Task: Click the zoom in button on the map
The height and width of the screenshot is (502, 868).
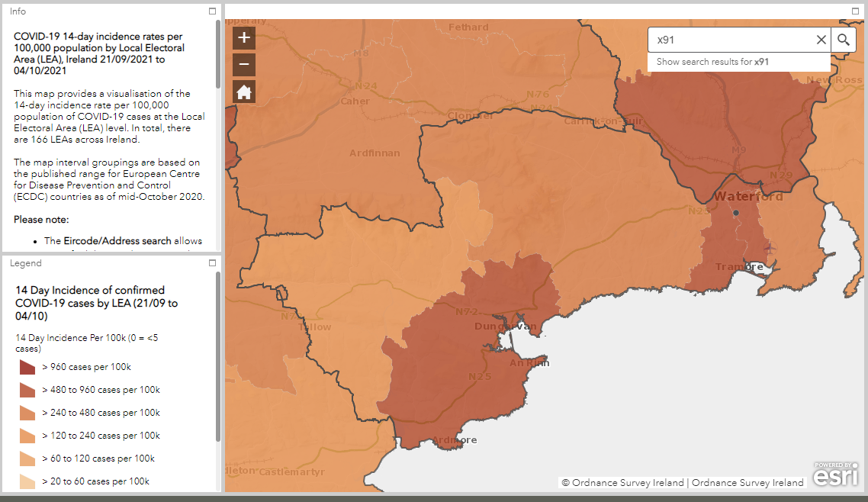Action: 243,37
